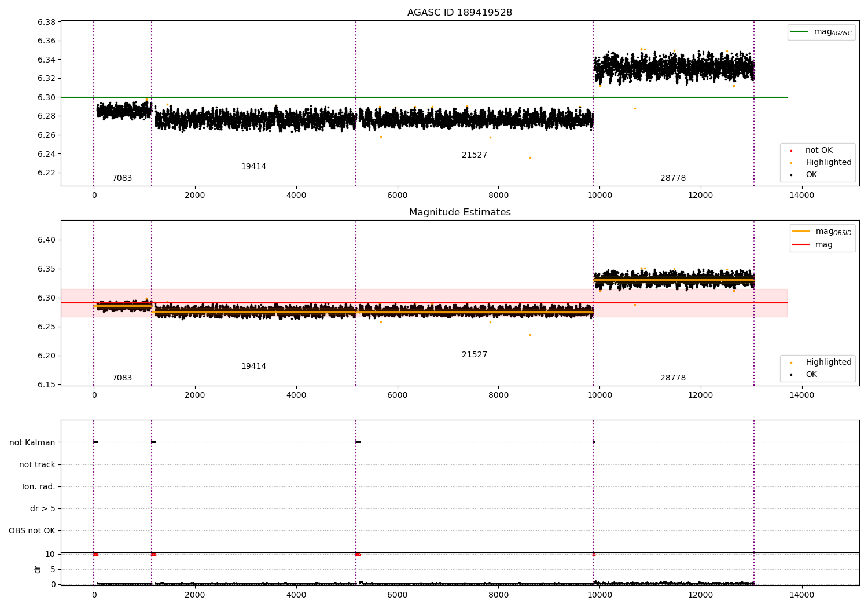This screenshot has width=868, height=608.
Task: Click the AGASC ID 189419528 plot title
Action: (459, 13)
